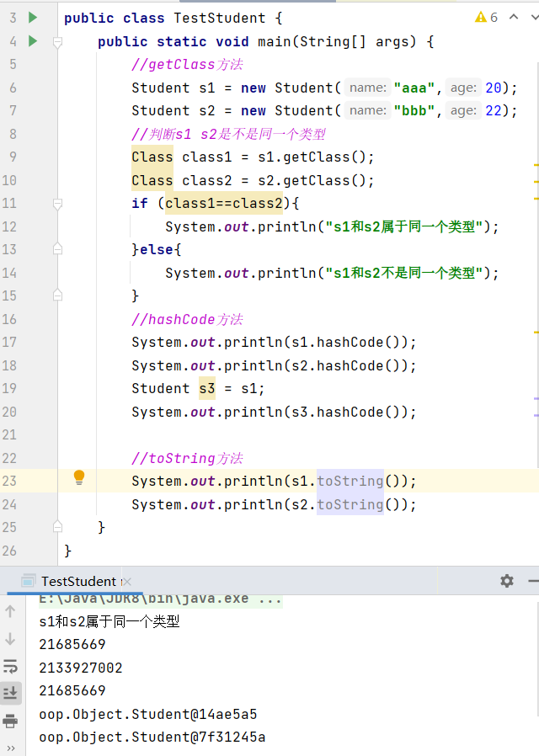Click s2.hashCode() call on line 18
This screenshot has width=539, height=756.
tap(350, 365)
